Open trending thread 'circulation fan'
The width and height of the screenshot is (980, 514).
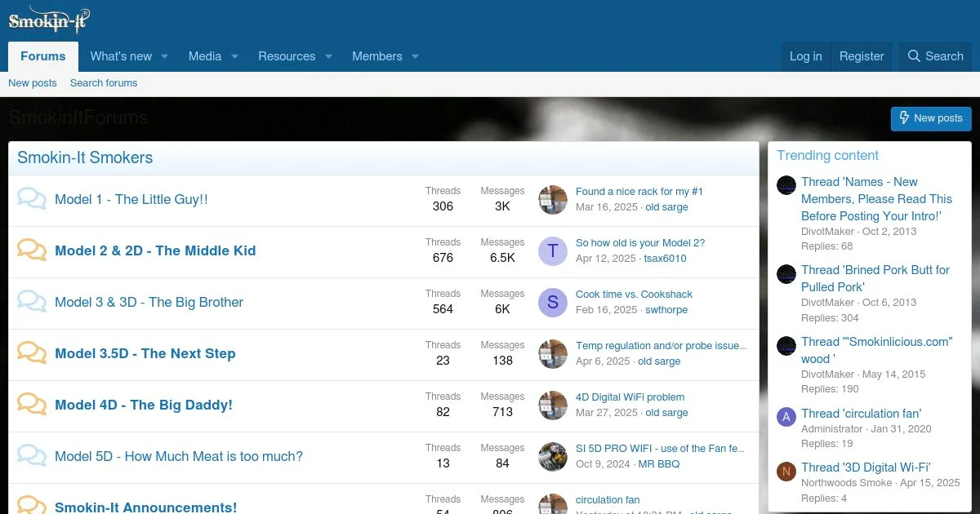click(861, 414)
